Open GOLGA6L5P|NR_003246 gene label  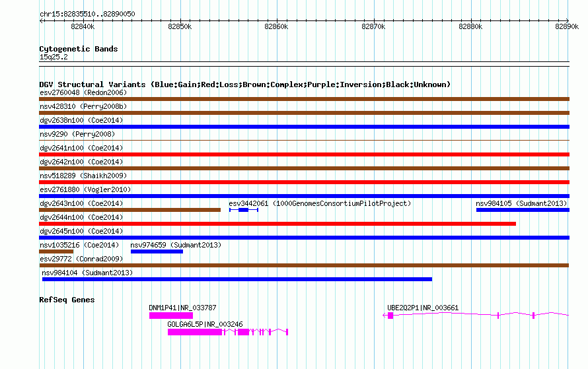[205, 324]
